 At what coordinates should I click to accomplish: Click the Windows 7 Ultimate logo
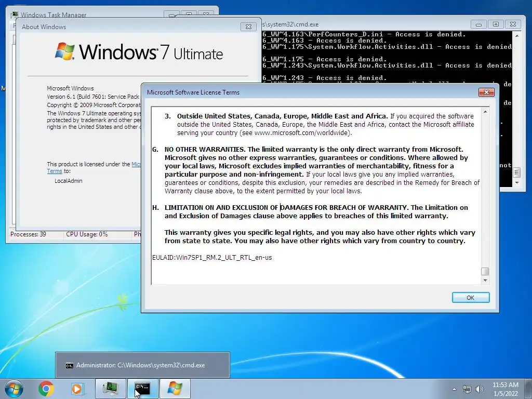point(139,52)
